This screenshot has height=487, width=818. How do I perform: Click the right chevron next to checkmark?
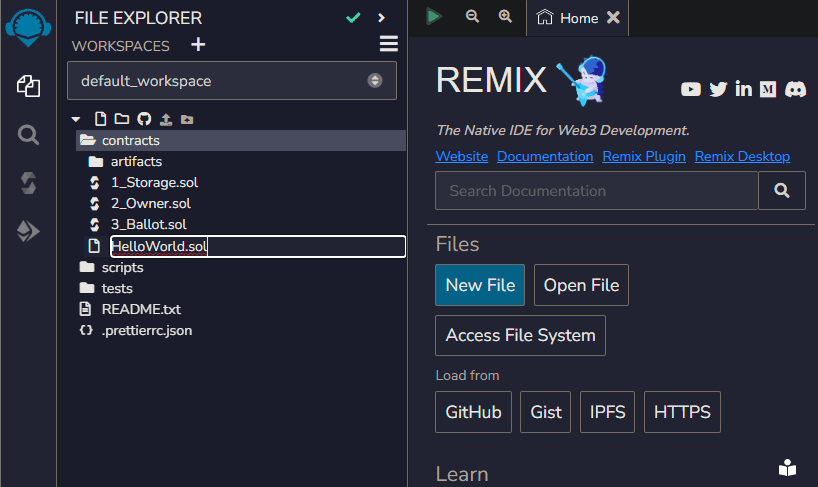point(381,18)
